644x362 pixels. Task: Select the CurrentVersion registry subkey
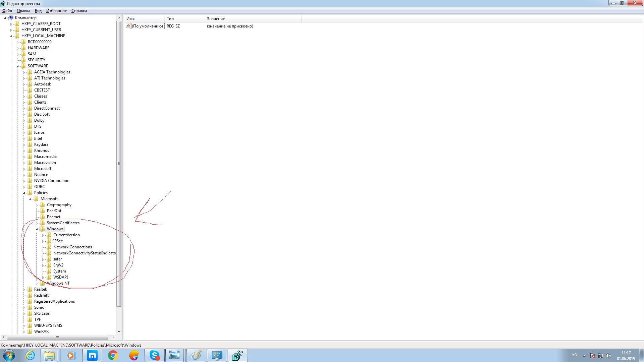(66, 235)
